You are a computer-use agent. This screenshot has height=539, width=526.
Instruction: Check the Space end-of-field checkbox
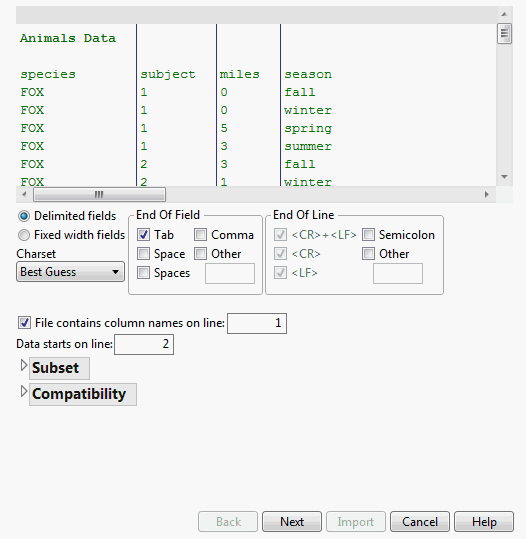(x=143, y=254)
